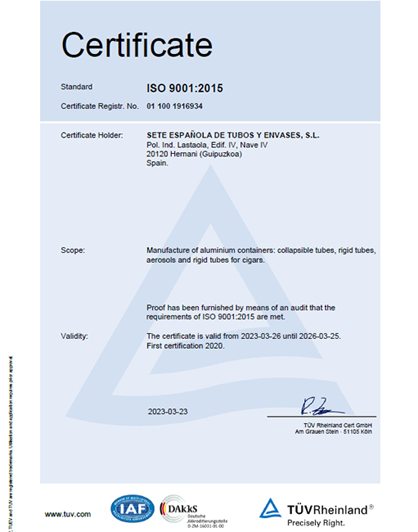Click the valid from 2023-03-26 sentence
This screenshot has height=532, width=418.
244,336
